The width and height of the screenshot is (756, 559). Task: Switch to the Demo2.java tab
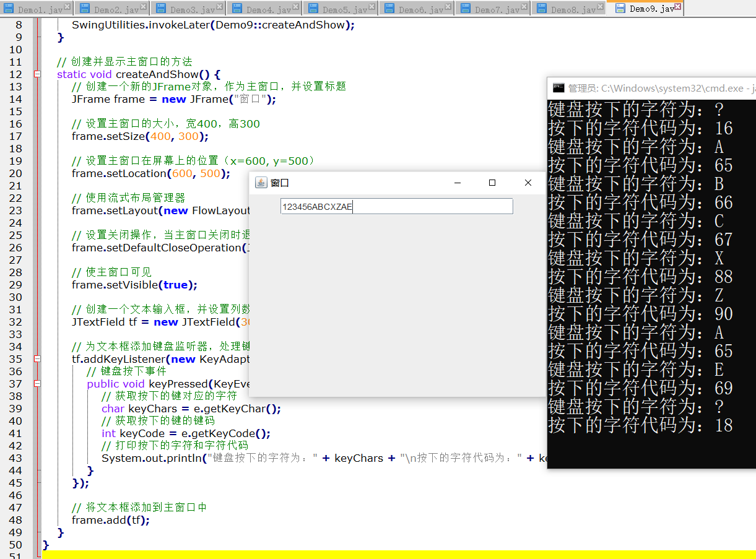click(x=115, y=9)
